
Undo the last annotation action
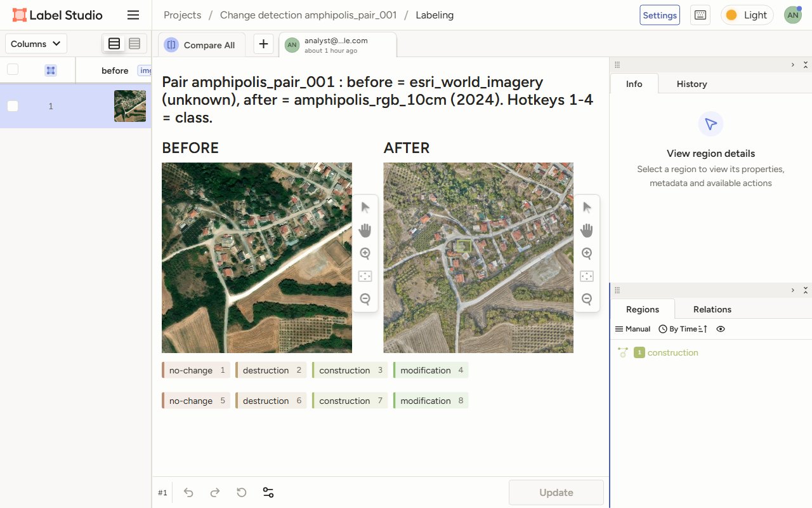(x=188, y=493)
